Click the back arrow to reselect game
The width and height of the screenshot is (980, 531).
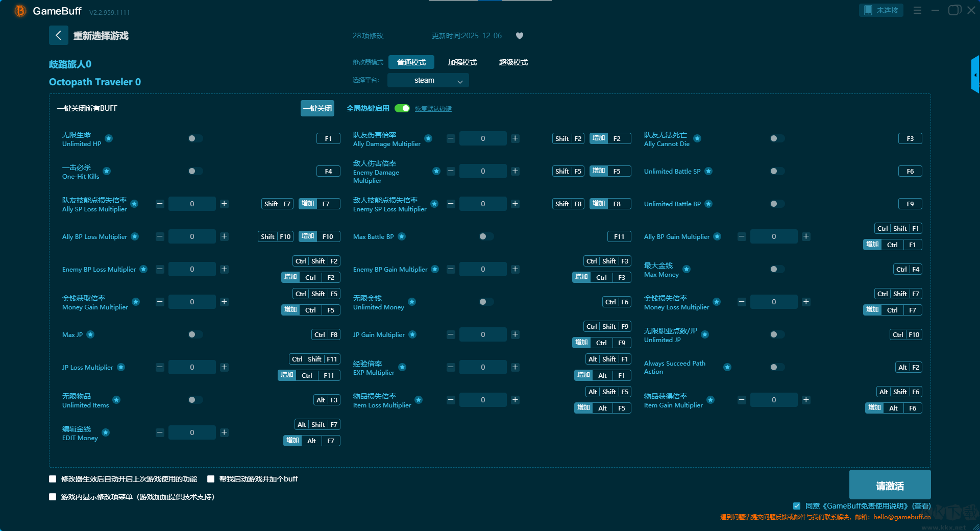click(58, 35)
